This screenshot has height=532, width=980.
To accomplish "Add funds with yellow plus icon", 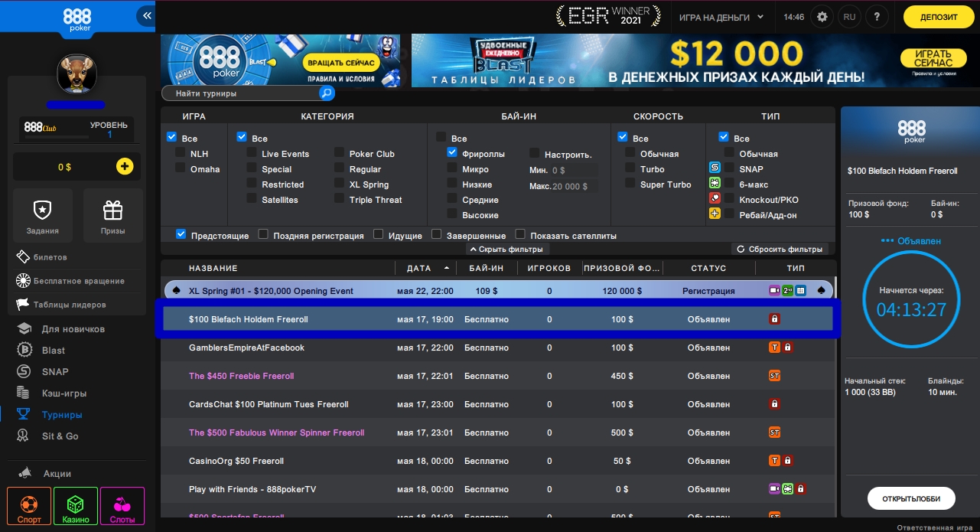I will (x=124, y=166).
